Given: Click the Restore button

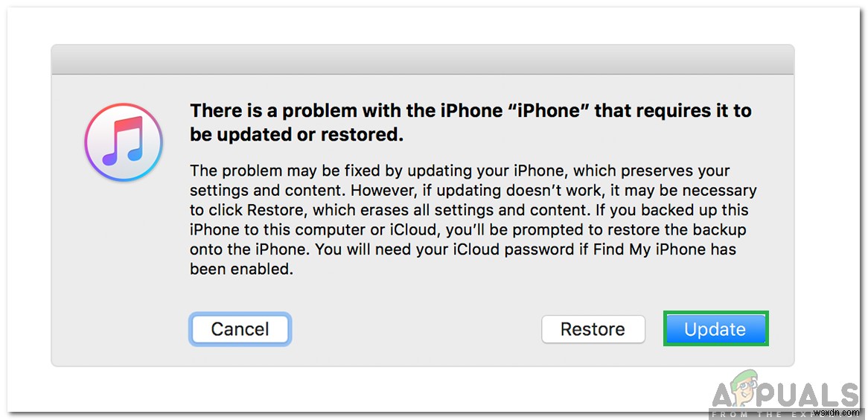Looking at the screenshot, I should pyautogui.click(x=593, y=329).
